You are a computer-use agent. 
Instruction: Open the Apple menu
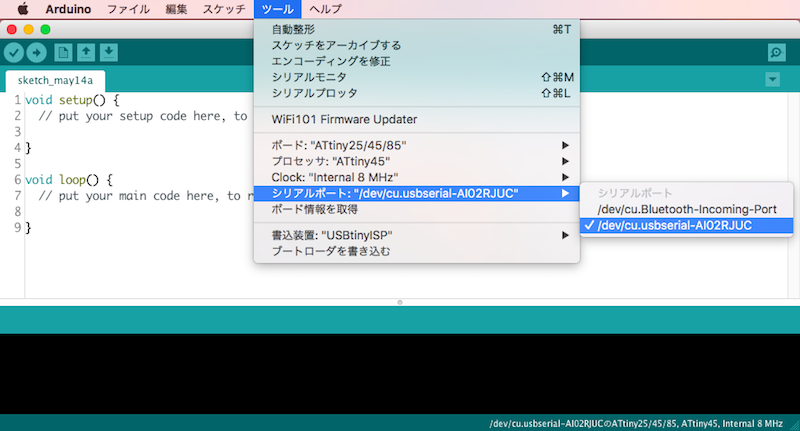(22, 9)
